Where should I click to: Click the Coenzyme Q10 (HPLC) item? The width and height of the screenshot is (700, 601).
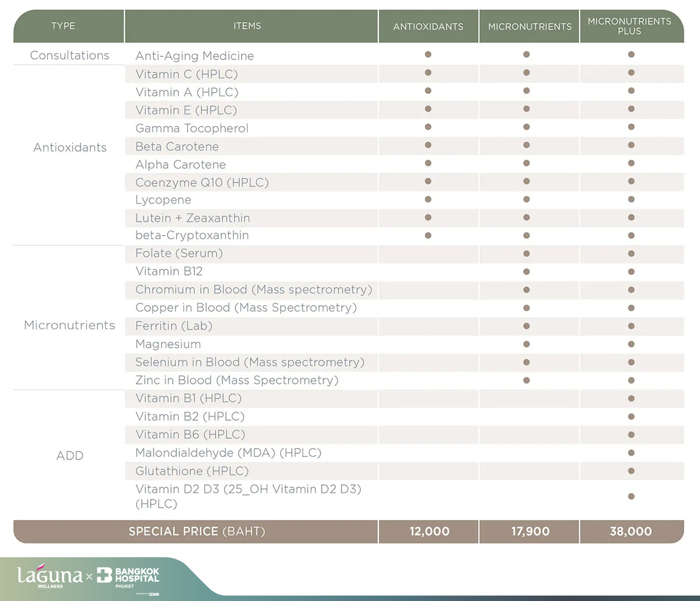pos(202,183)
